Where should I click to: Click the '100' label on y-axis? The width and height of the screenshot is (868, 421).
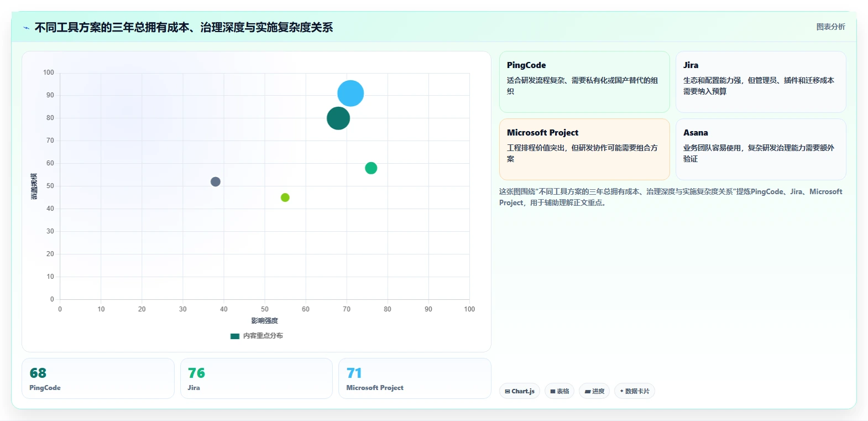coord(49,72)
